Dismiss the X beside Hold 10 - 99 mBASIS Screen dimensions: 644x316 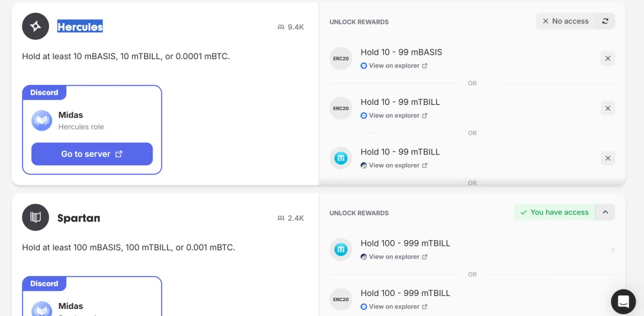click(x=607, y=59)
